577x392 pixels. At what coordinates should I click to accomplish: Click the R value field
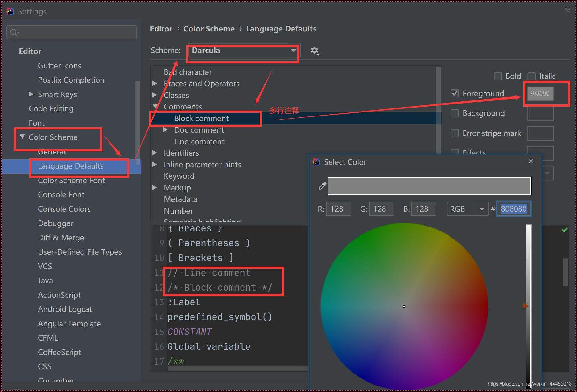(x=339, y=209)
